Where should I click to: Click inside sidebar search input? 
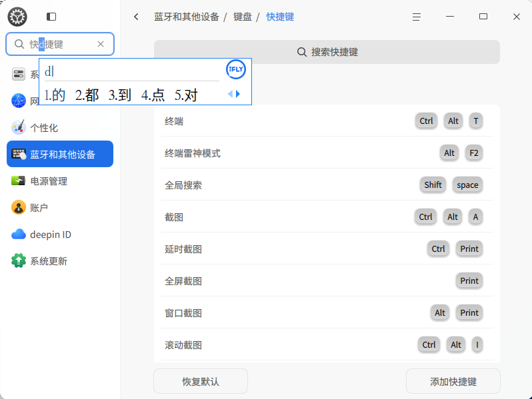click(61, 44)
